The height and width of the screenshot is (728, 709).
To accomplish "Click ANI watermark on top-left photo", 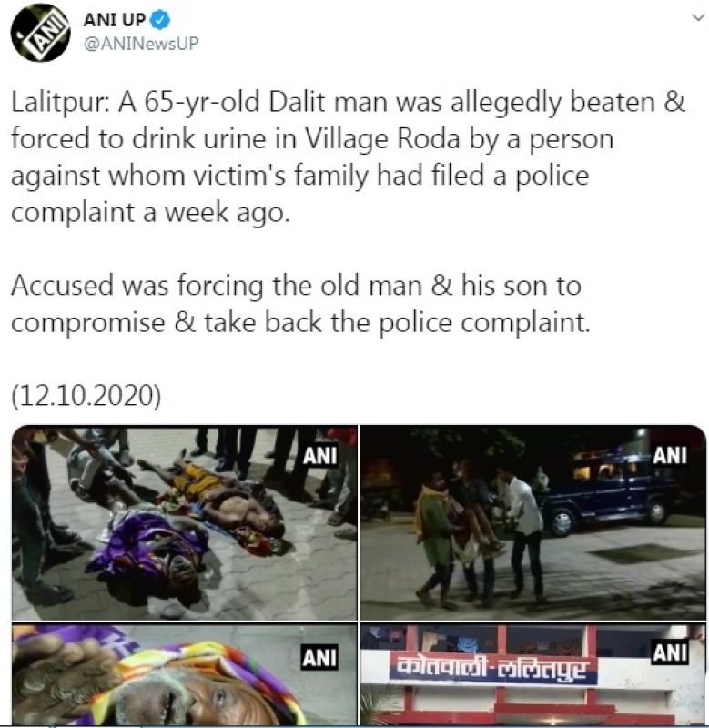I will tap(319, 456).
